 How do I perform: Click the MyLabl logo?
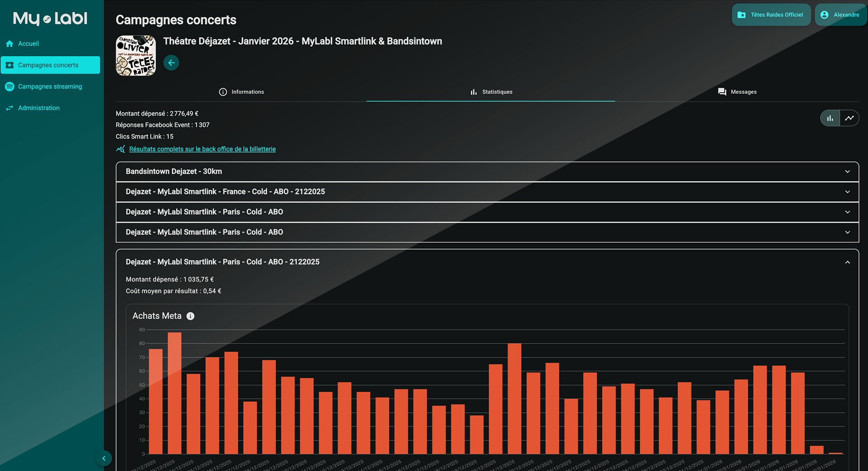(50, 19)
